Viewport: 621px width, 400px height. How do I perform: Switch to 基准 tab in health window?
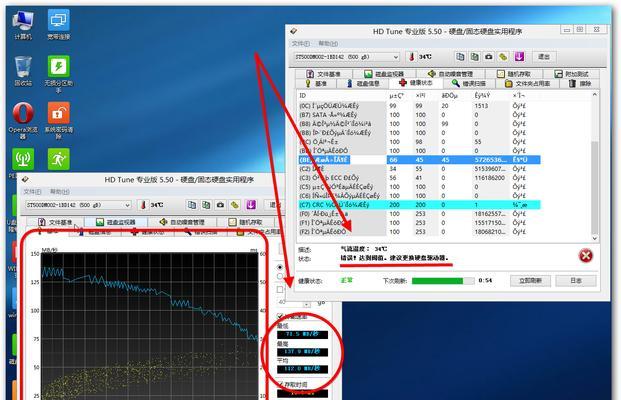(x=316, y=84)
